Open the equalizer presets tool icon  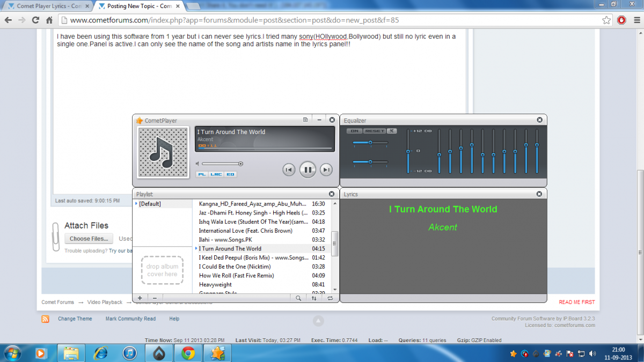(x=392, y=131)
